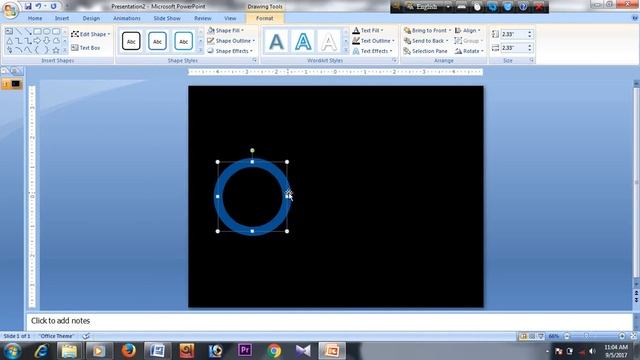Apply the white WordArt style
The width and height of the screenshot is (640, 360).
click(x=329, y=42)
